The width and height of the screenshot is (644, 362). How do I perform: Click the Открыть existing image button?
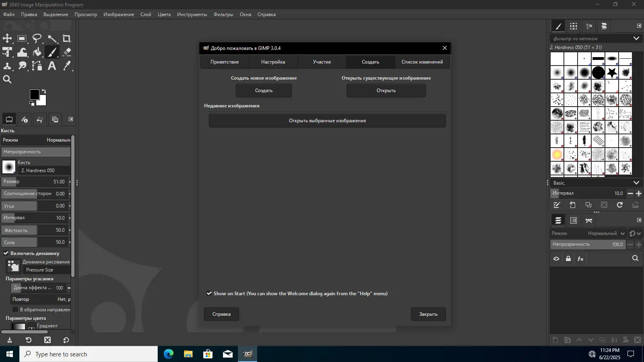point(386,90)
